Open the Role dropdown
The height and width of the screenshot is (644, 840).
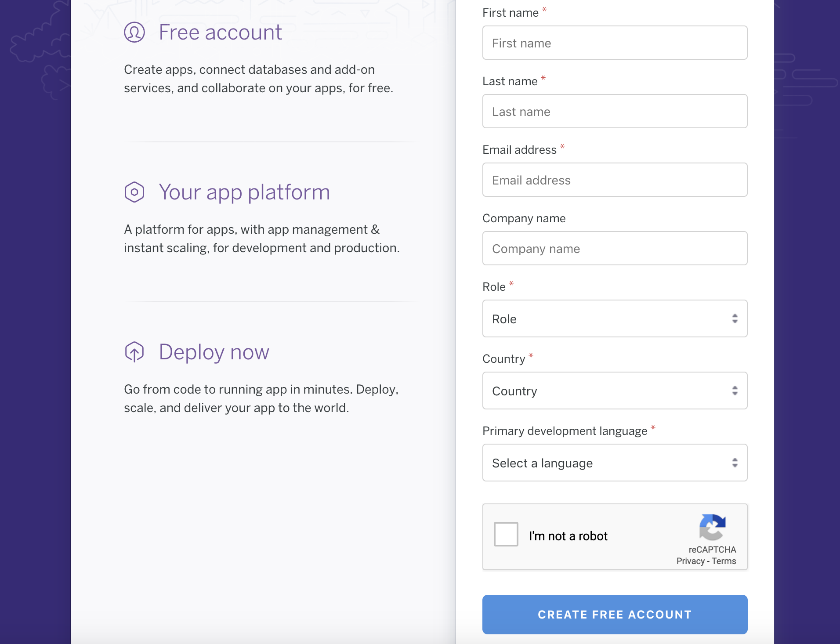tap(615, 318)
